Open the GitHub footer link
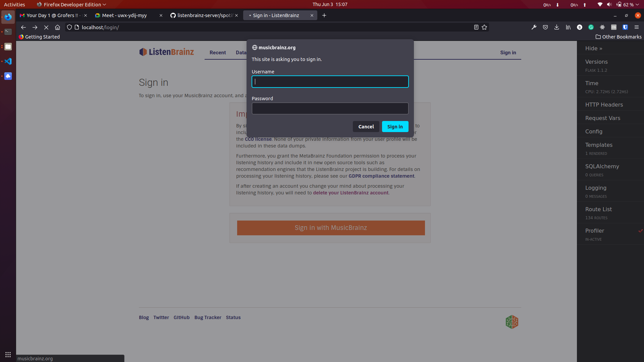This screenshot has width=644, height=362. [181, 317]
